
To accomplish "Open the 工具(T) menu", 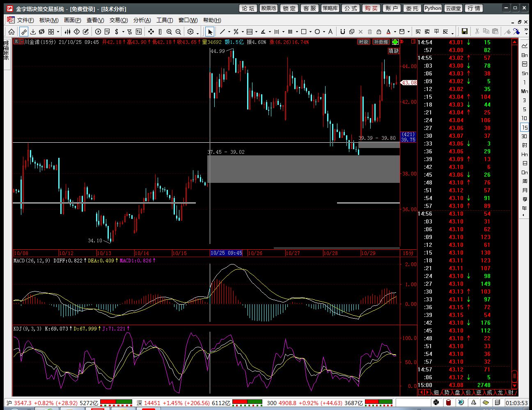I will pyautogui.click(x=165, y=20).
